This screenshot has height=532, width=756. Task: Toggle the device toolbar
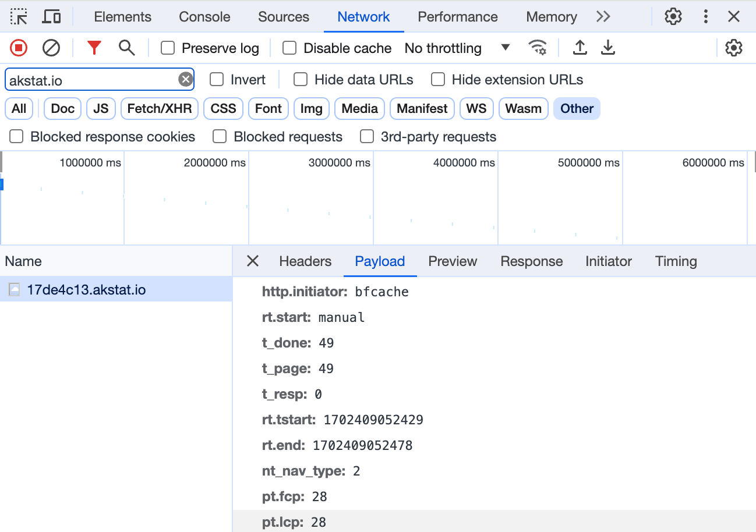pos(51,16)
